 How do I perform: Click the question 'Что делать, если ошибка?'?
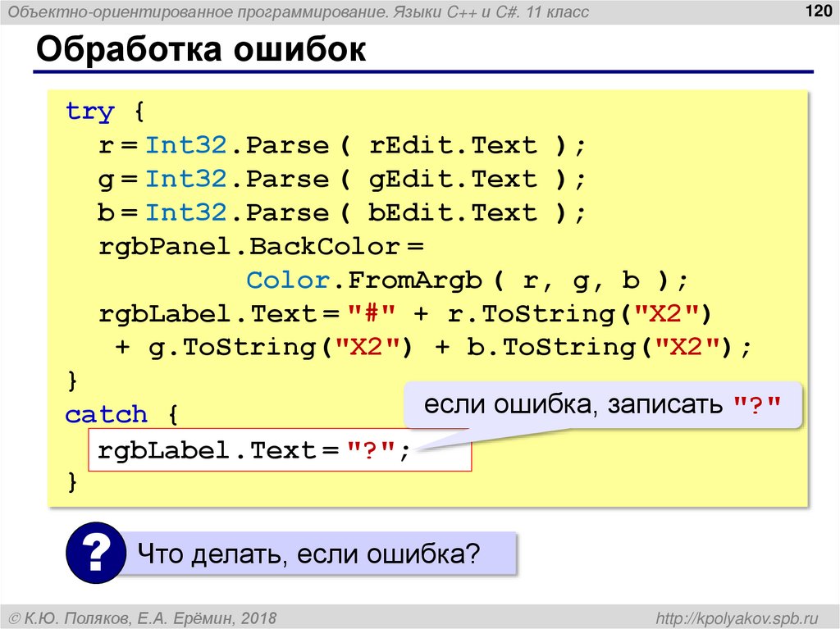[308, 554]
